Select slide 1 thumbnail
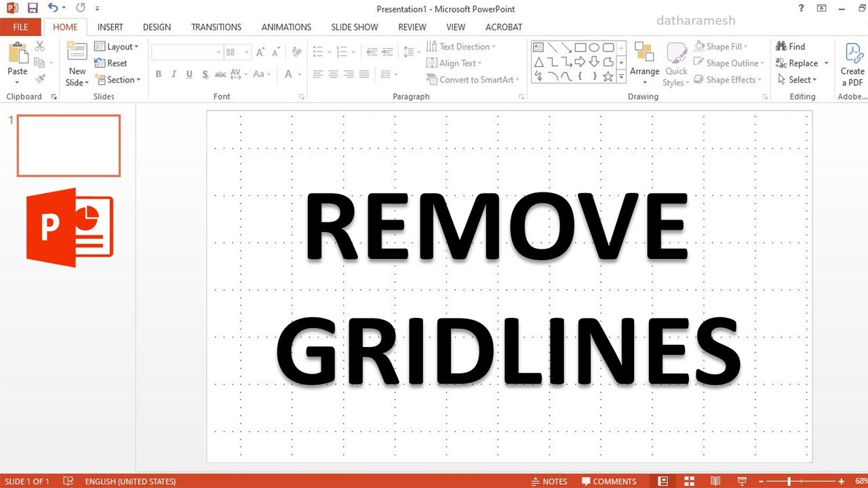The height and width of the screenshot is (488, 868). pyautogui.click(x=68, y=146)
